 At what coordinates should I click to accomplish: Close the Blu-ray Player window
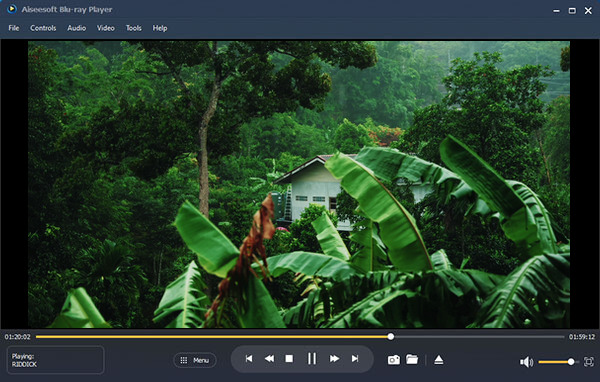pyautogui.click(x=589, y=11)
